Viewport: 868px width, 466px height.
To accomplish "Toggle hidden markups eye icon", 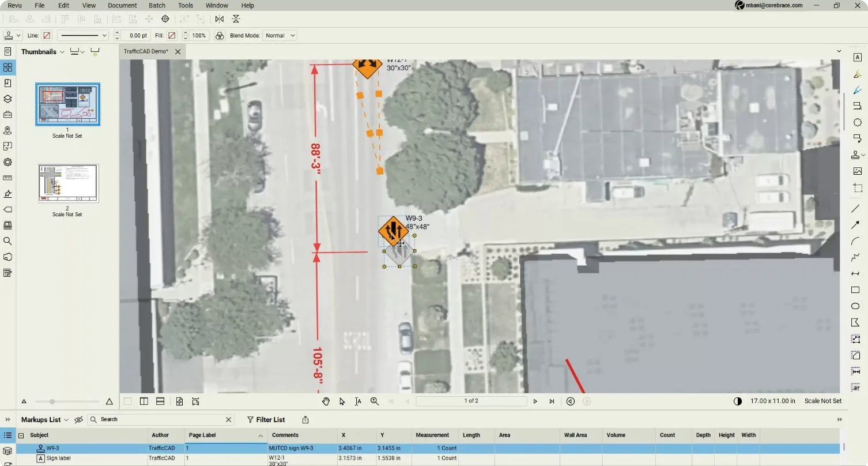I will tap(79, 420).
